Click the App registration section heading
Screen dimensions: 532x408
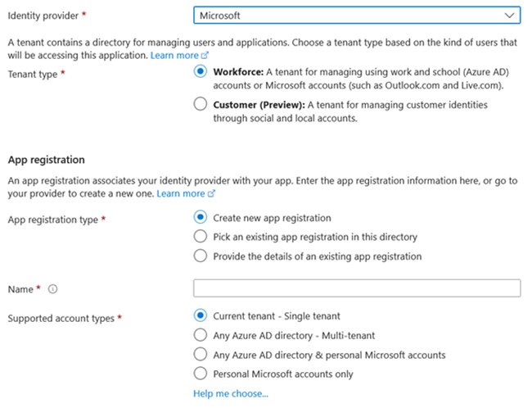(x=46, y=160)
